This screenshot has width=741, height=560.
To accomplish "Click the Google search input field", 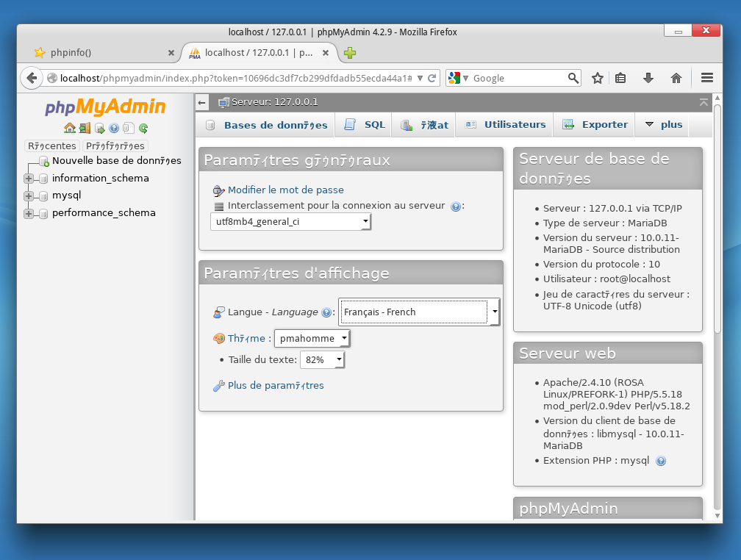I will pos(519,79).
